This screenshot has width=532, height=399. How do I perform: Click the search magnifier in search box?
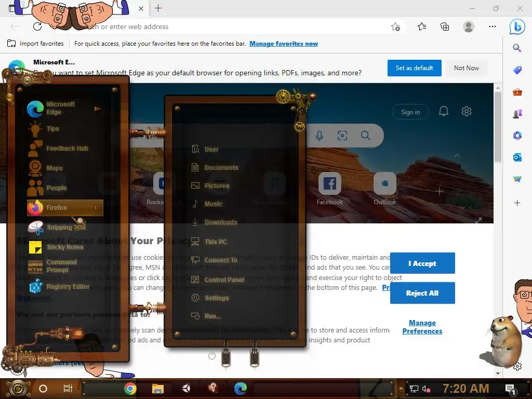[x=365, y=136]
